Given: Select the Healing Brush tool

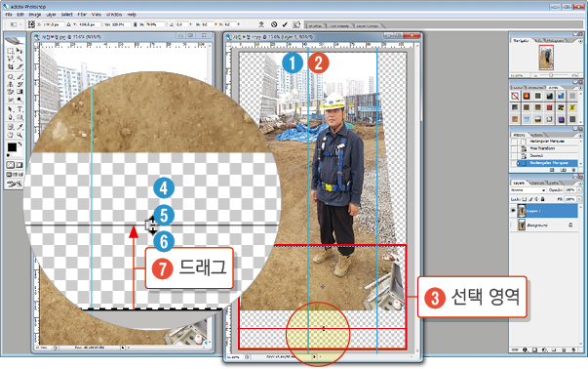Looking at the screenshot, I should pyautogui.click(x=10, y=76).
